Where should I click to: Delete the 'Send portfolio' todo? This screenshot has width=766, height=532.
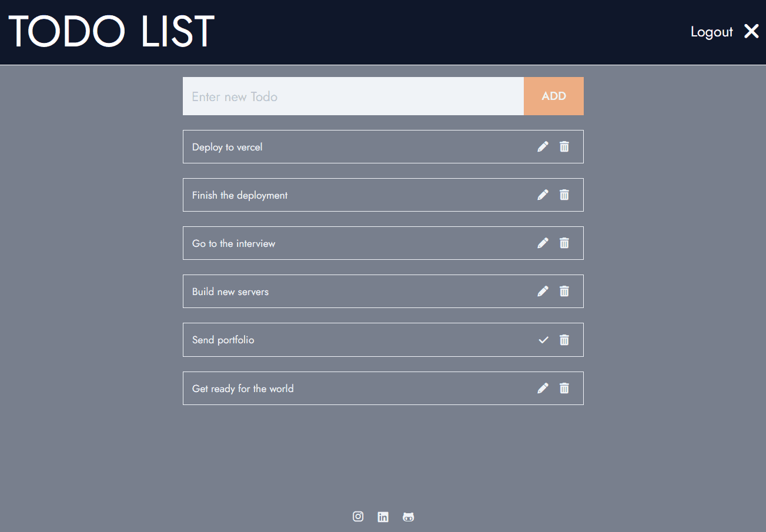click(564, 340)
